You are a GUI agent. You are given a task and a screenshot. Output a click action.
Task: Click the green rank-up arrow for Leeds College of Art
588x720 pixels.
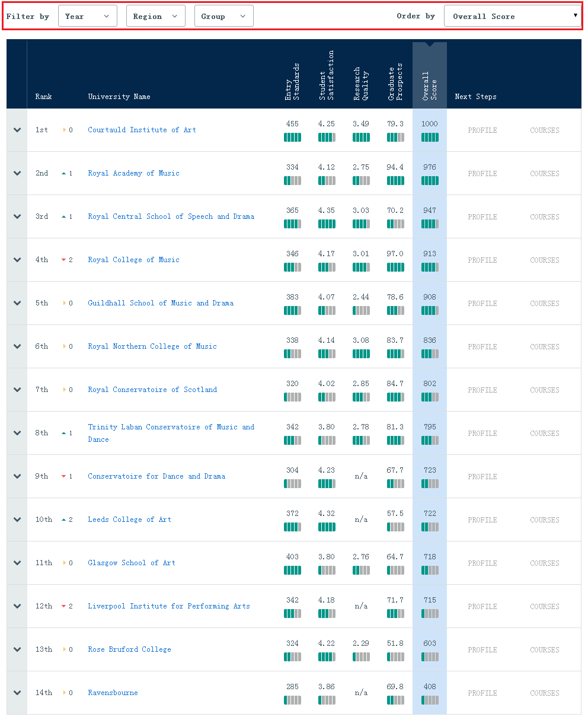[x=64, y=520]
